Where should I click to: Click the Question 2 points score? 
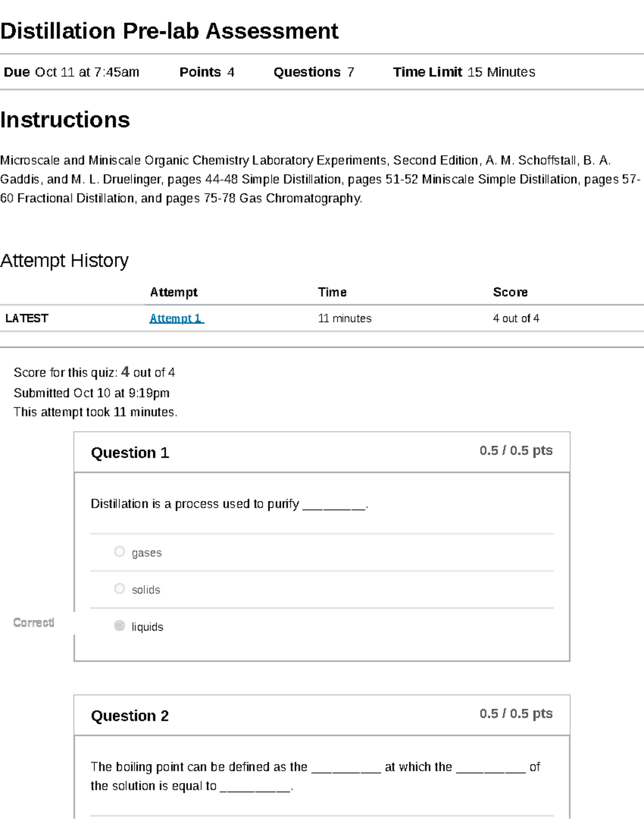516,714
